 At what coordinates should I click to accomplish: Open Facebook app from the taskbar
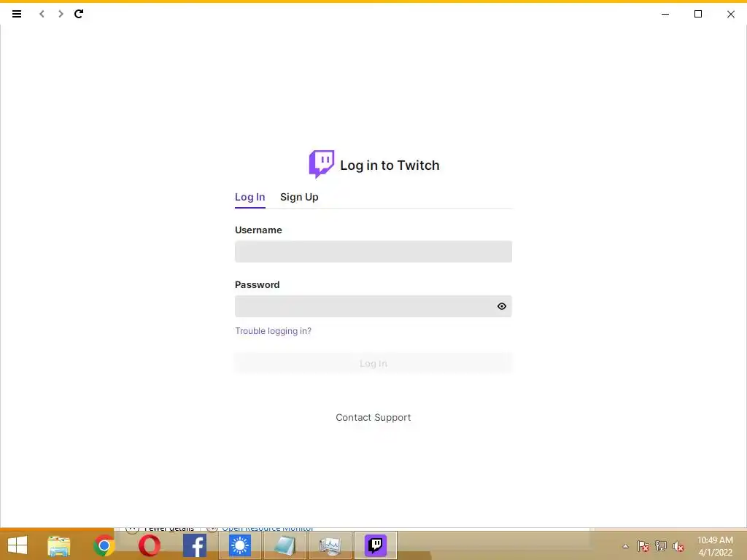point(195,545)
